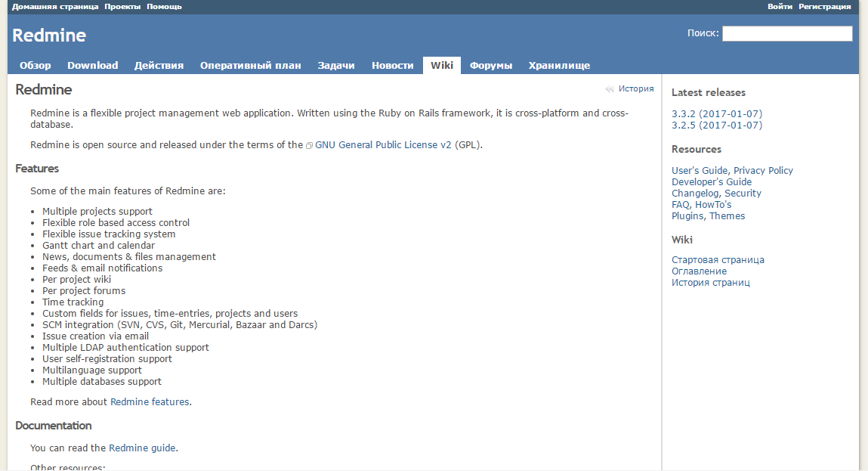
Task: Open the Wiki tab
Action: click(x=442, y=65)
